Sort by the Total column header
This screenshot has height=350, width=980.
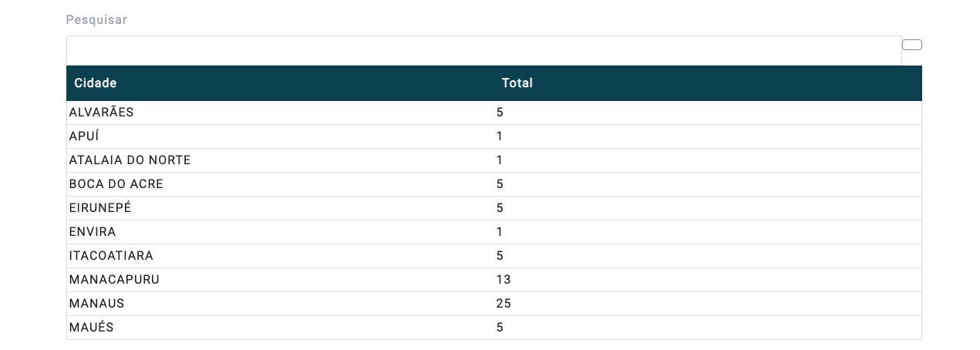[x=517, y=83]
